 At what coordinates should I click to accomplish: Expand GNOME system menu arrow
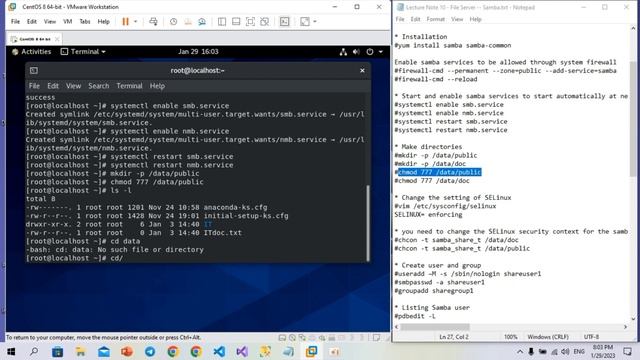tap(381, 52)
